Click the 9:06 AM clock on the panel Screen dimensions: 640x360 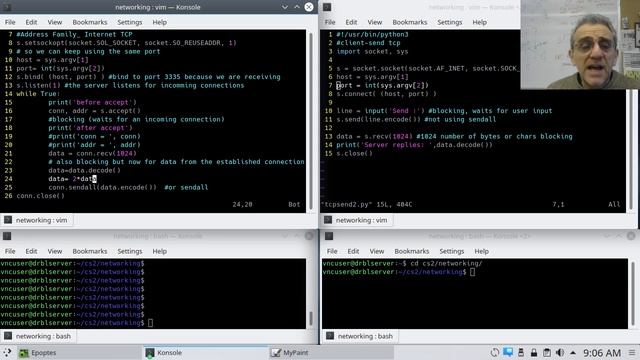point(602,353)
